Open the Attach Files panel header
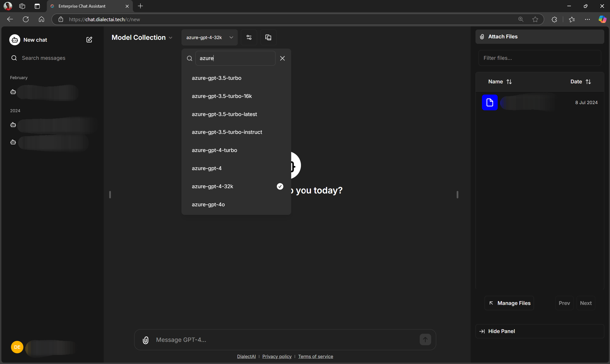This screenshot has height=364, width=610. click(540, 37)
